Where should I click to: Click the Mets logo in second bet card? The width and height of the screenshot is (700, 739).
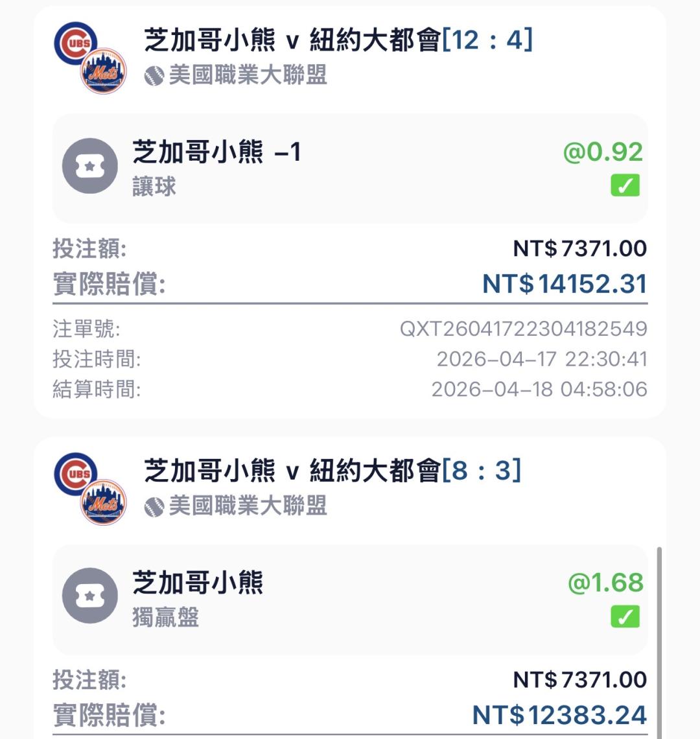click(x=104, y=501)
